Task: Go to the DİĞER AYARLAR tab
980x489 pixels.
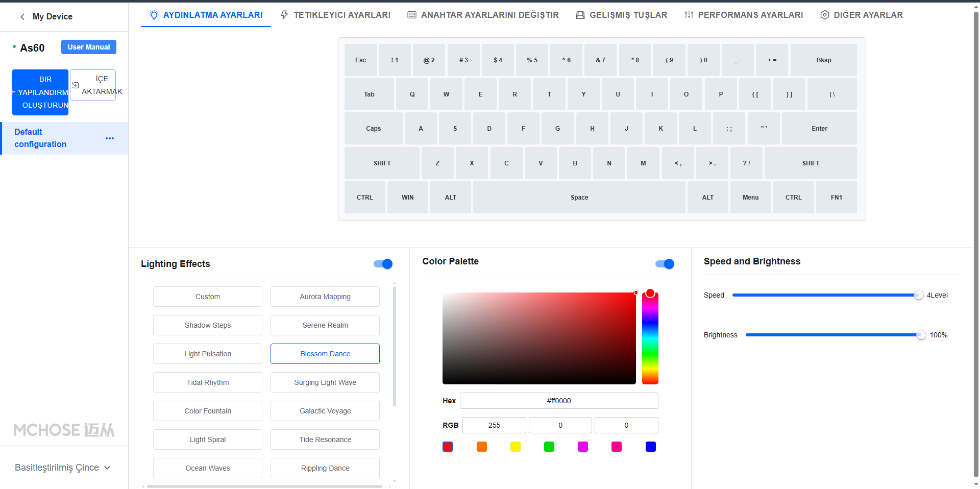Action: coord(862,15)
